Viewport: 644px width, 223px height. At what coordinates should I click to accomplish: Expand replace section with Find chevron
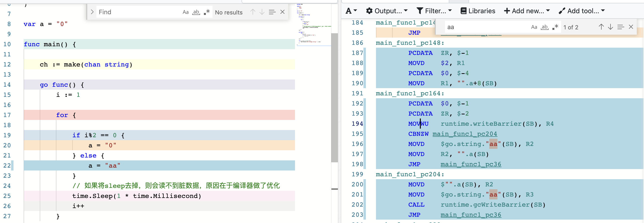click(x=92, y=12)
